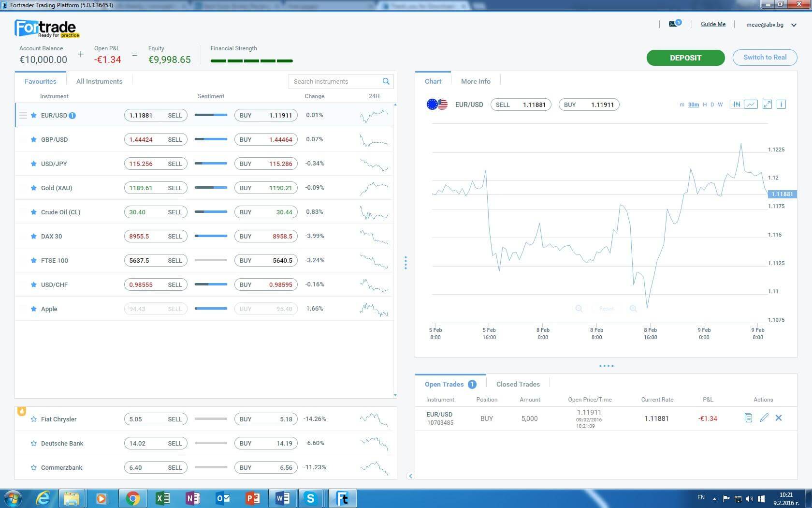Buy Crude Oil (CL) at 30.44
Viewport: 812px width, 508px height.
click(266, 212)
